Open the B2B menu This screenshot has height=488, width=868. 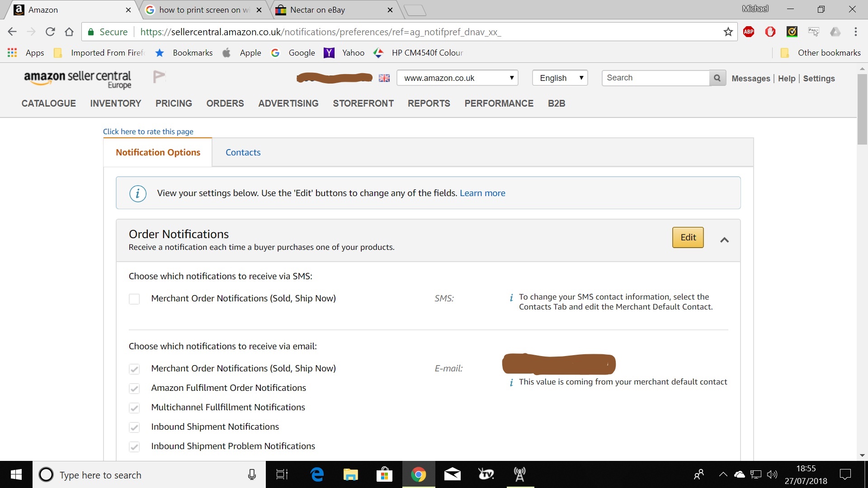pyautogui.click(x=557, y=103)
